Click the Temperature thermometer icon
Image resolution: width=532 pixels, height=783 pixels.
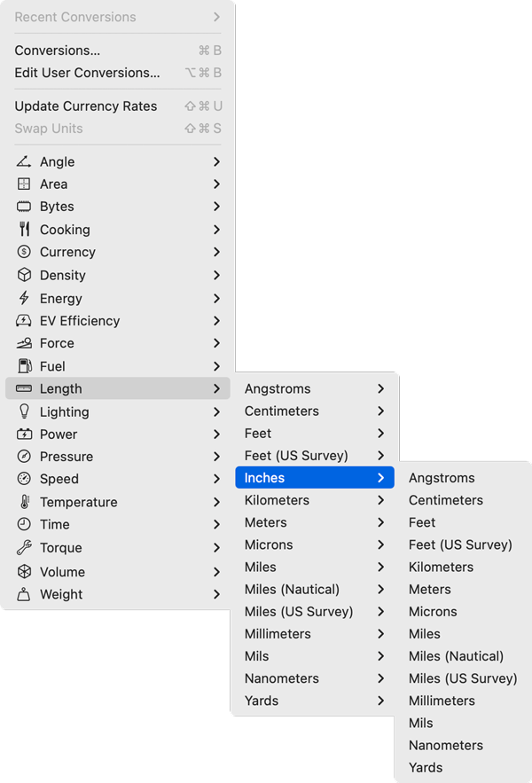[x=24, y=502]
